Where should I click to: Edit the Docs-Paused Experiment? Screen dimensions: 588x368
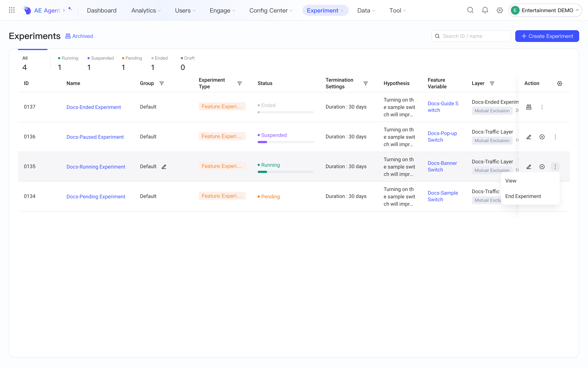(529, 137)
